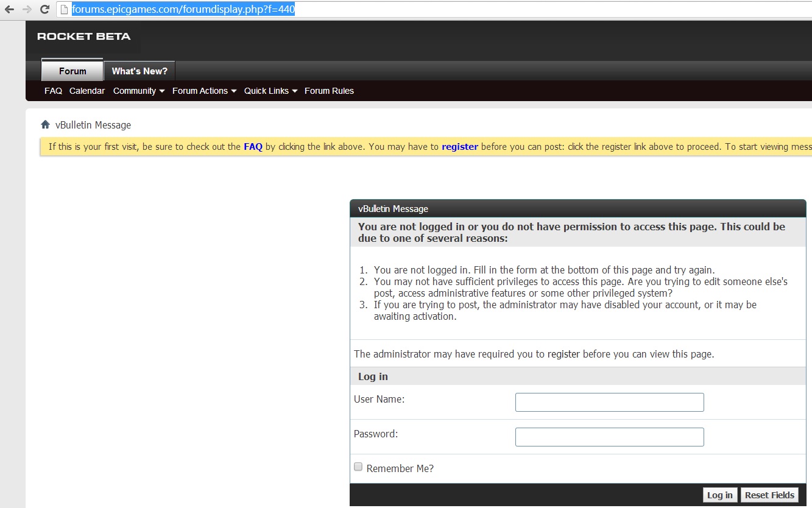Screen dimensions: 812x508
Task: Click the browser forward arrow
Action: pyautogui.click(x=27, y=10)
